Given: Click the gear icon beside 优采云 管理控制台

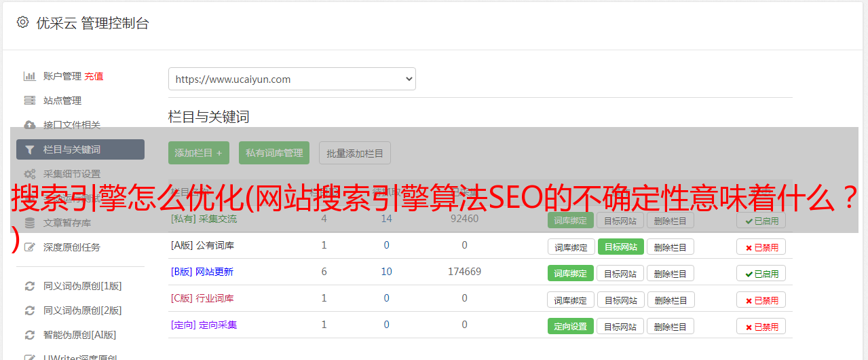Looking at the screenshot, I should coord(22,22).
